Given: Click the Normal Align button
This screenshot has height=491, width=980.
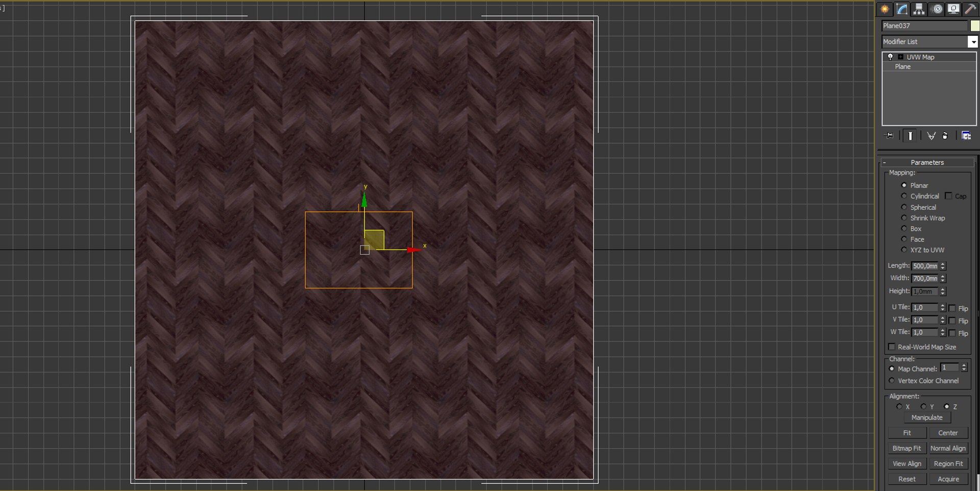Looking at the screenshot, I should (948, 448).
